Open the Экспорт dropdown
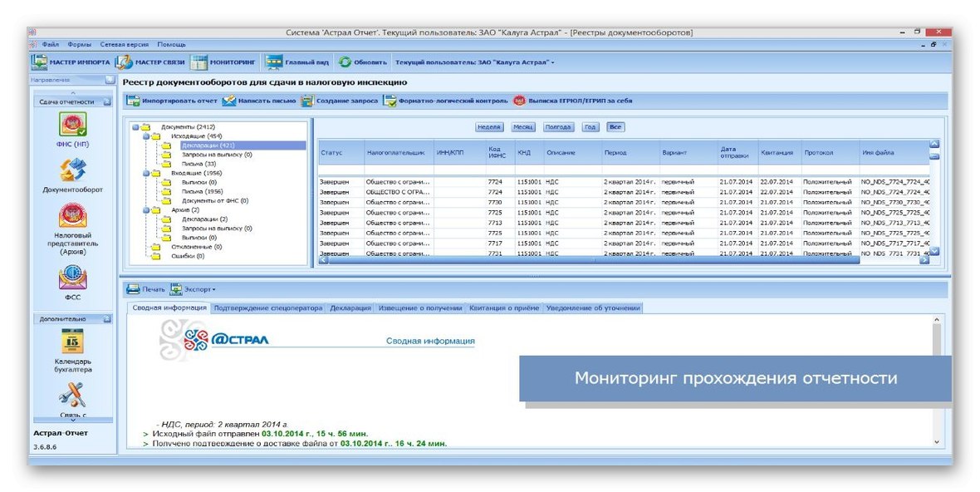Screen dimensions: 980x492 click(x=193, y=289)
